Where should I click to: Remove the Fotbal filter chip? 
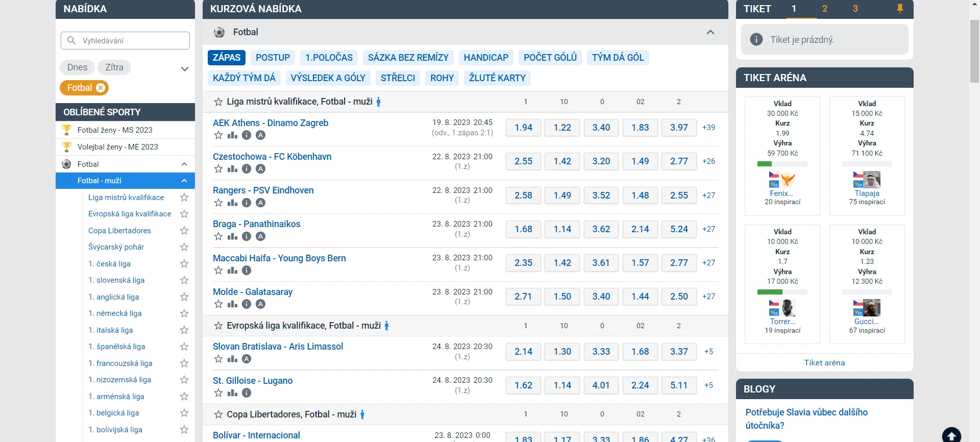[101, 88]
